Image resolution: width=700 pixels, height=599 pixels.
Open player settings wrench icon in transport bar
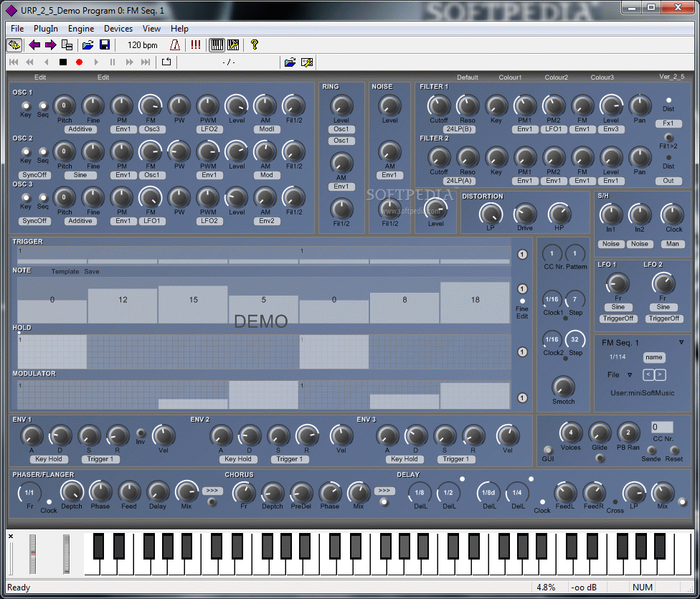click(x=307, y=62)
